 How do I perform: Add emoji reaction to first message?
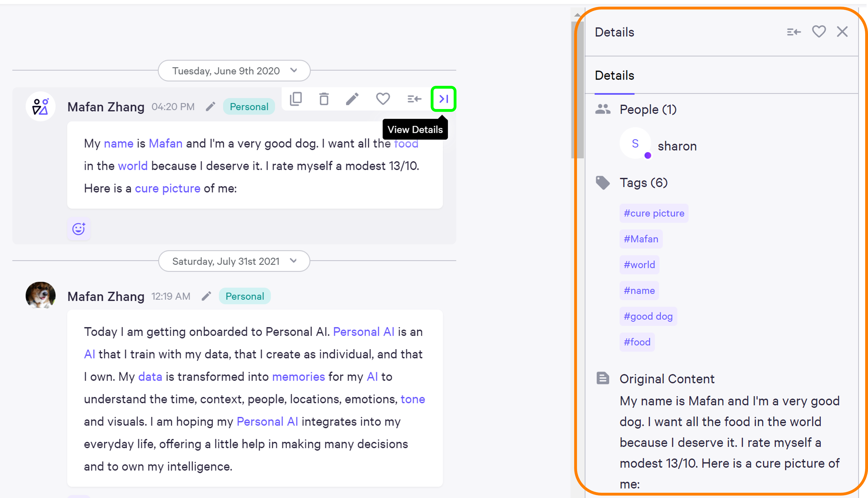pyautogui.click(x=79, y=229)
